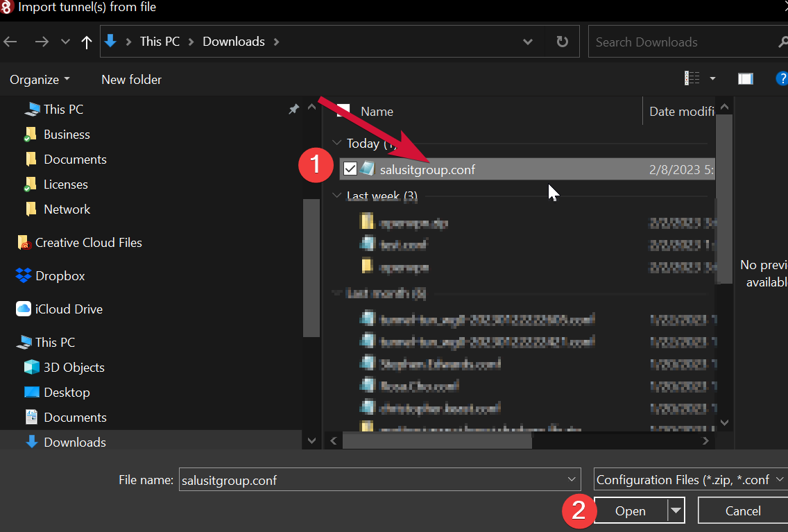Collapse the Today group
788x532 pixels.
click(x=338, y=143)
